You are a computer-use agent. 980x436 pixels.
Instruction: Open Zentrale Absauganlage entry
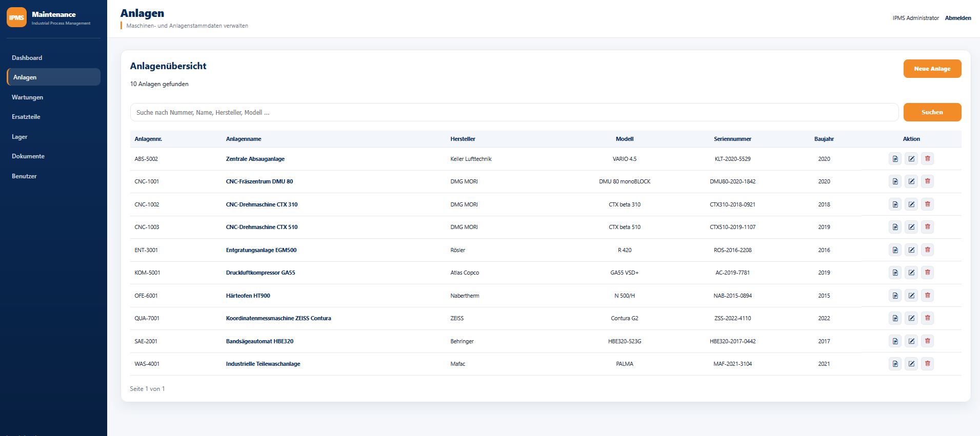point(255,159)
